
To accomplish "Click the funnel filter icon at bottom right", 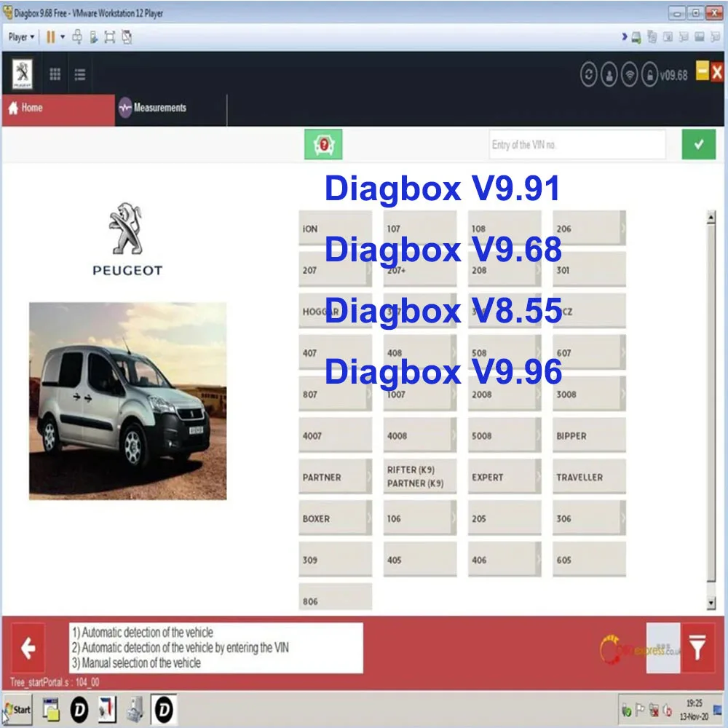I will click(x=696, y=646).
